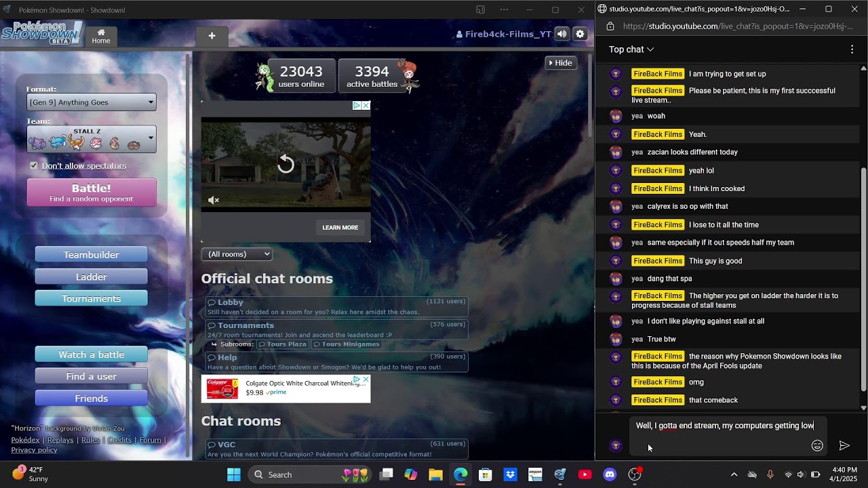Viewport: 868px width, 488px height.
Task: Close the video ad with X icon
Action: click(x=366, y=105)
